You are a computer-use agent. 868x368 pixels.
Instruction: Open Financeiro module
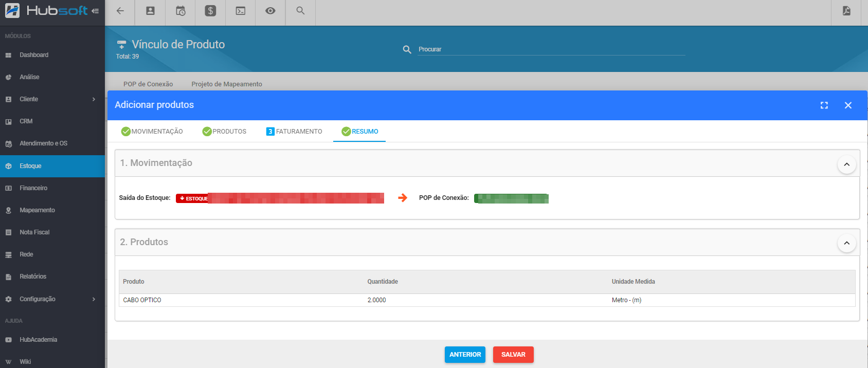coord(33,188)
